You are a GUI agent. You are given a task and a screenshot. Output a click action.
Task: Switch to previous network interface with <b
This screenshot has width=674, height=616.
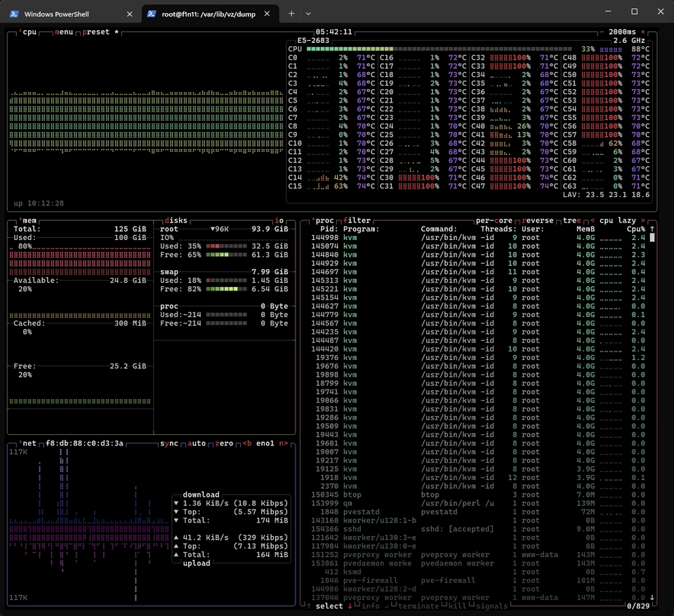click(x=247, y=443)
